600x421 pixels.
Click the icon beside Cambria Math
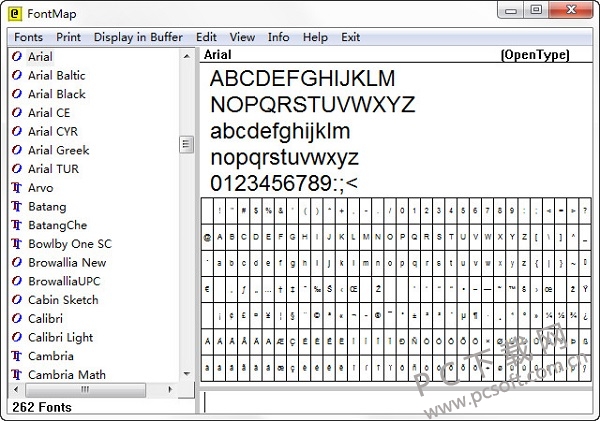point(17,375)
